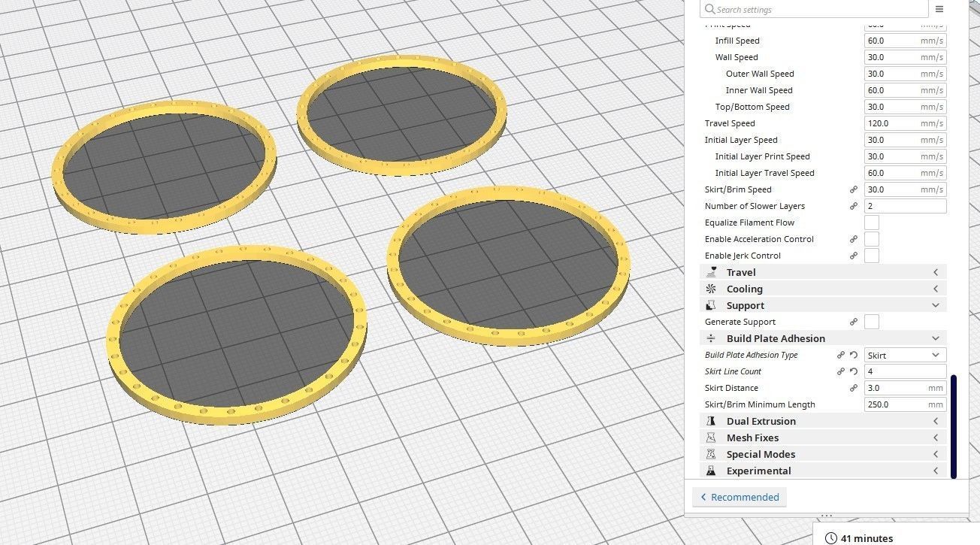Expand the Travel section chevron
980x545 pixels.
pyautogui.click(x=936, y=272)
